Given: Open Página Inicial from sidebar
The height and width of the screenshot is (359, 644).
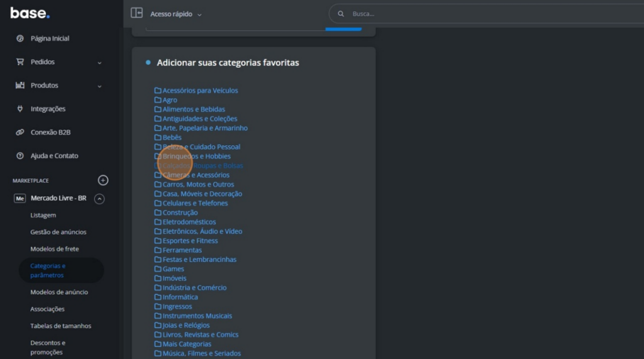Looking at the screenshot, I should point(50,39).
